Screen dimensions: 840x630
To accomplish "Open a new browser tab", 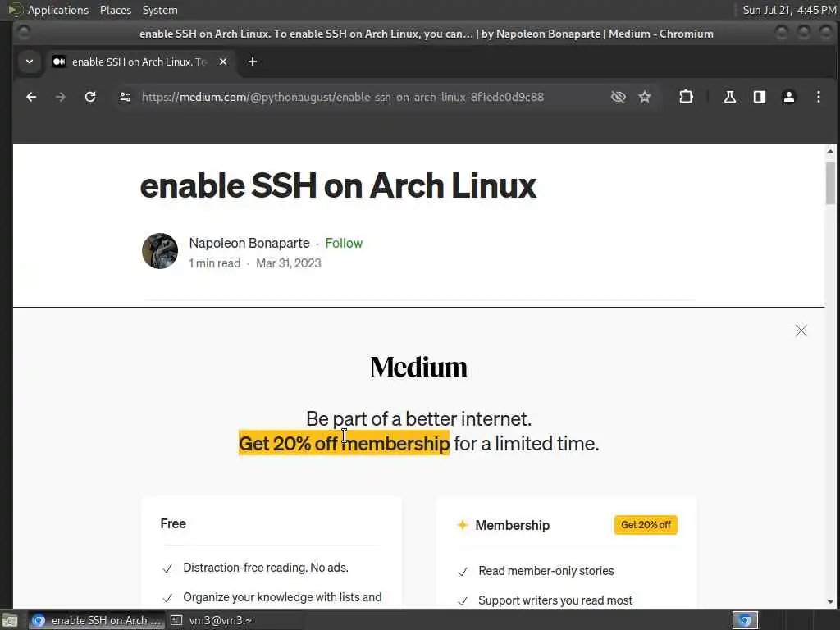I will pyautogui.click(x=253, y=62).
